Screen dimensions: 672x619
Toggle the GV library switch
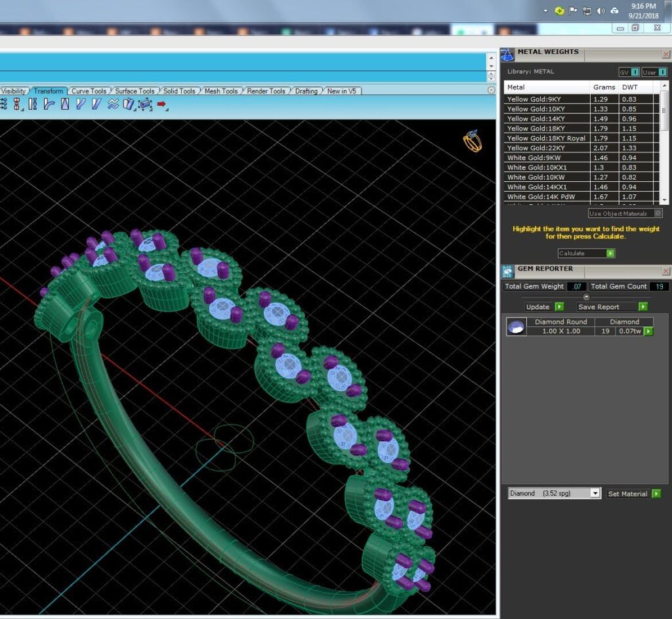(629, 72)
